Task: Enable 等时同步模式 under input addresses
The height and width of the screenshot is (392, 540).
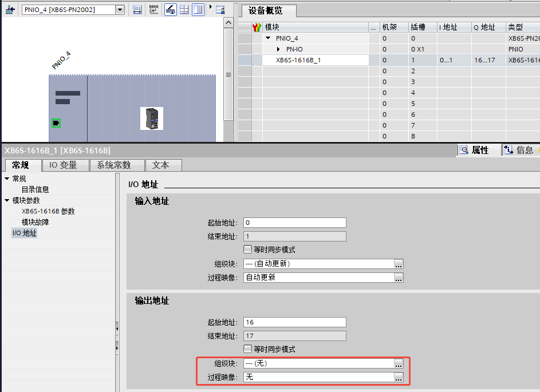Action: tap(247, 250)
